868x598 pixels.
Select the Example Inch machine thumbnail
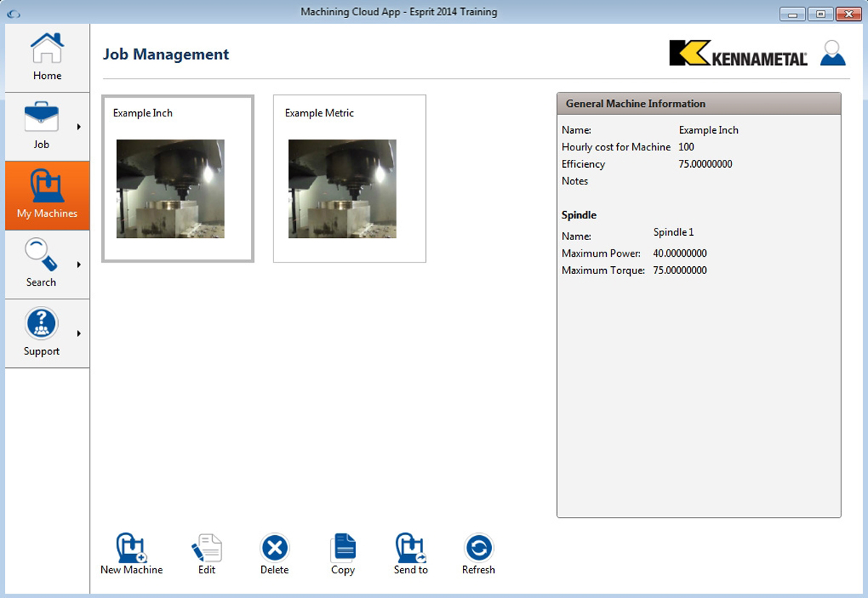coord(171,189)
